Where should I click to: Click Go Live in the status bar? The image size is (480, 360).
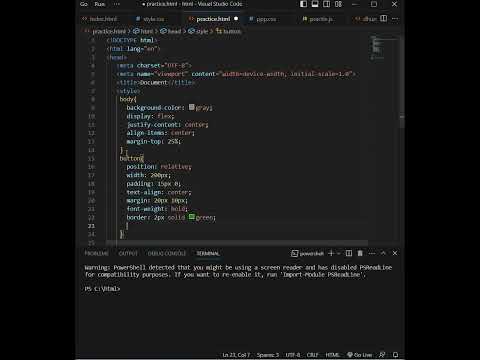pyautogui.click(x=360, y=355)
